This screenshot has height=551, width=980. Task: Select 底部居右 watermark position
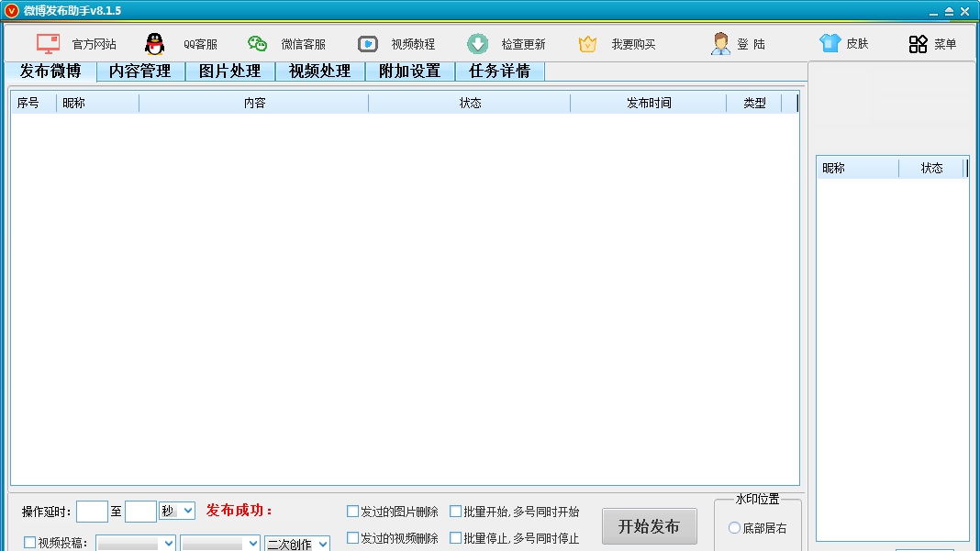[733, 527]
